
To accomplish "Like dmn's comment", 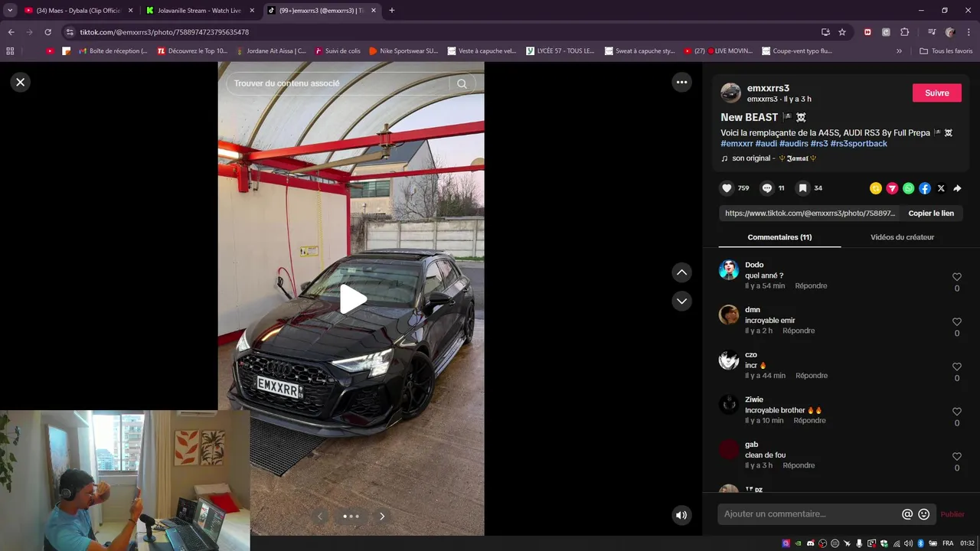I will click(x=957, y=322).
